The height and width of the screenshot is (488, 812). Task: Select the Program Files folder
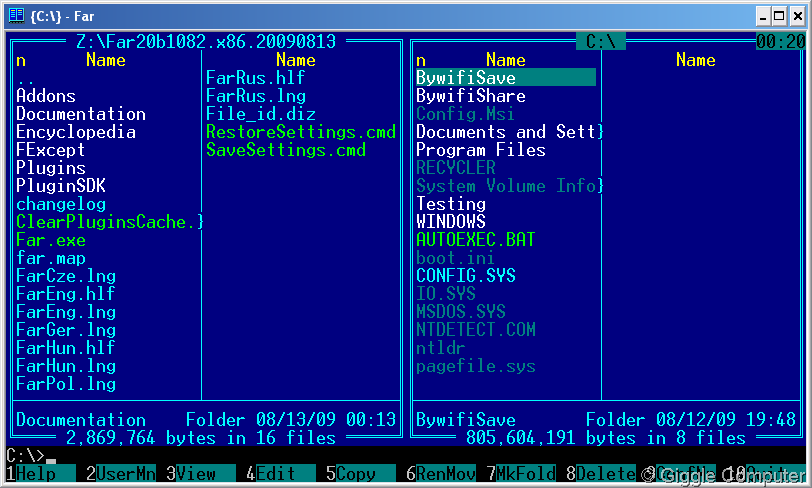[481, 150]
